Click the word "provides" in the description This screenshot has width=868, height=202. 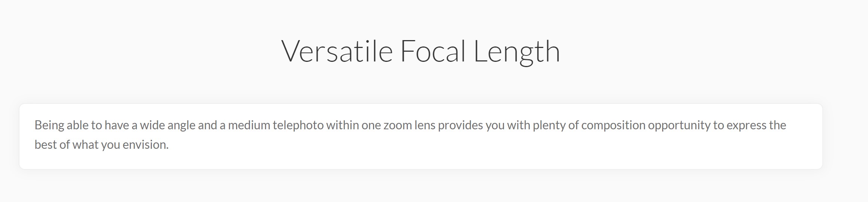(461, 125)
